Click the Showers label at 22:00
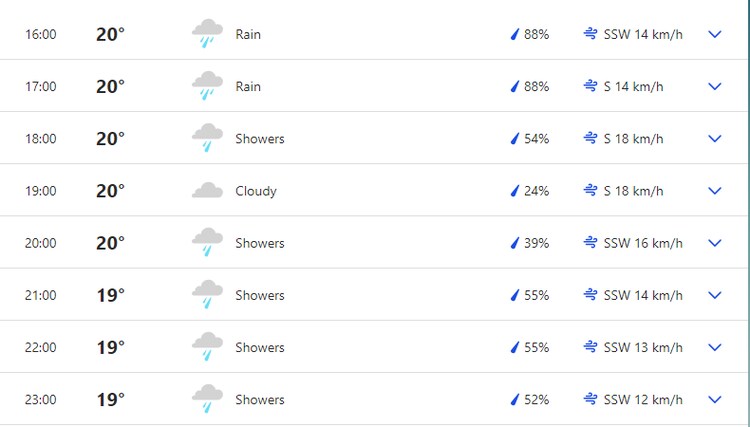Viewport: 750px width, 427px height. tap(259, 347)
